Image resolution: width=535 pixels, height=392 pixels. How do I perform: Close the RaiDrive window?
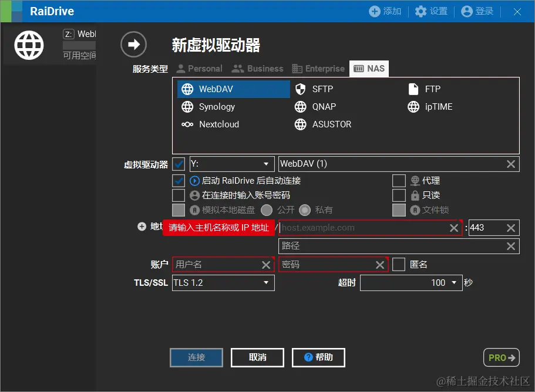click(517, 12)
